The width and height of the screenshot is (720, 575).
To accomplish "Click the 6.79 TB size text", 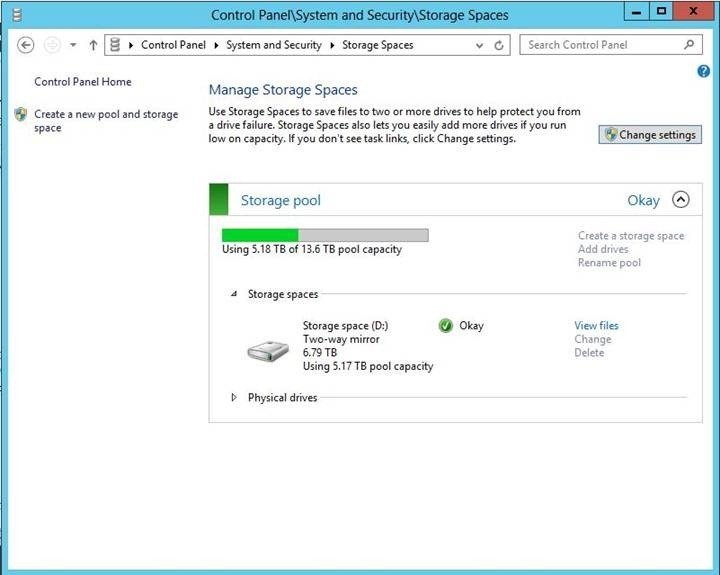I will [x=320, y=353].
